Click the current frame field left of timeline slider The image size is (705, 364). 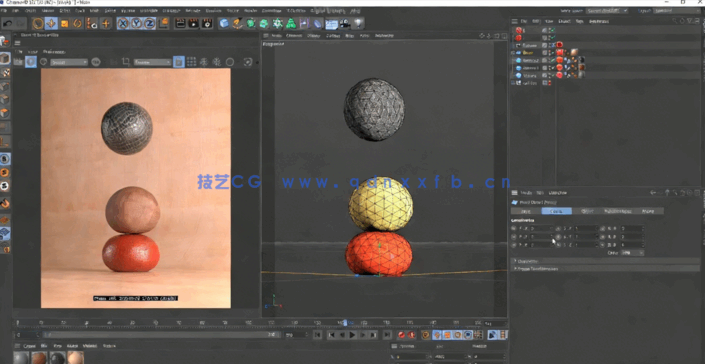point(29,335)
